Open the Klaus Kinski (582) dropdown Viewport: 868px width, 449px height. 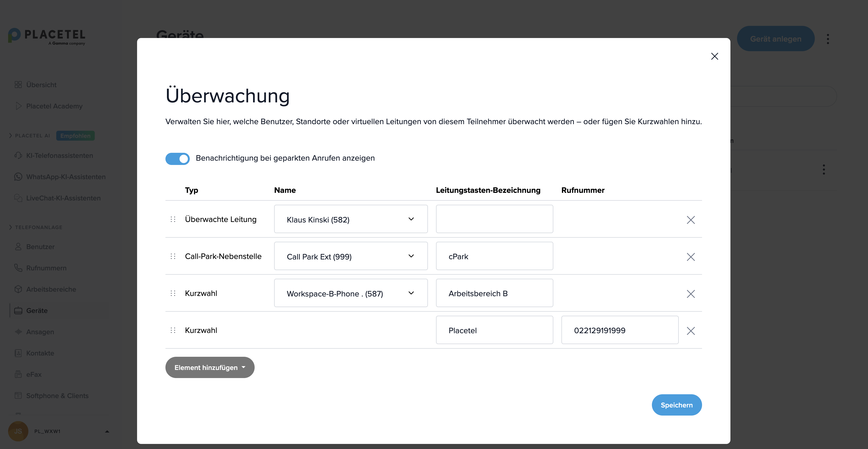coord(351,219)
